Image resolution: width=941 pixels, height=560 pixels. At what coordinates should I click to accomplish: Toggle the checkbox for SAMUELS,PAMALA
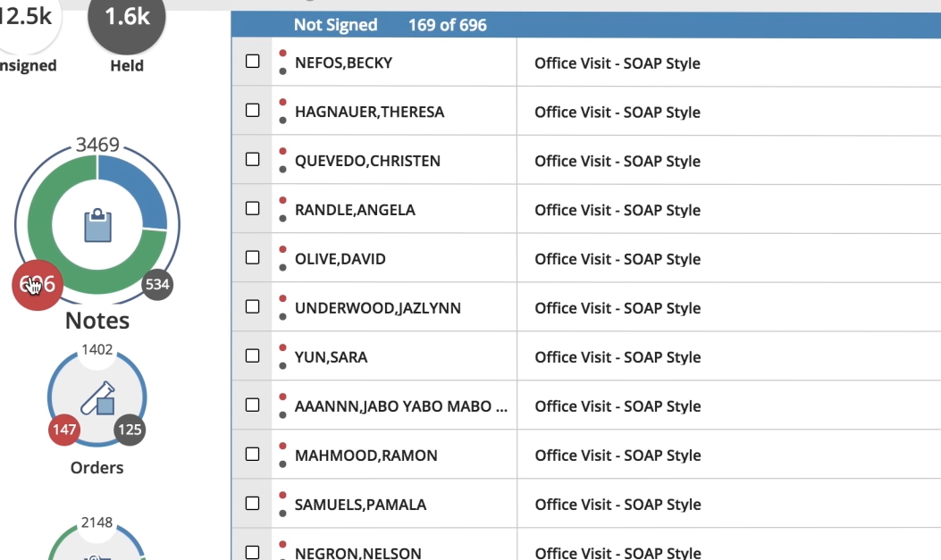click(253, 503)
